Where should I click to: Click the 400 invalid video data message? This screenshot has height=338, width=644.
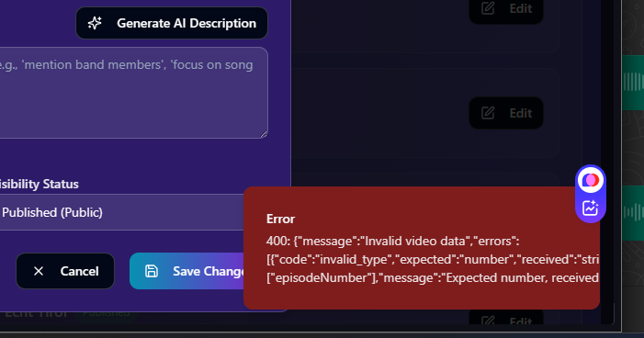tap(432, 259)
